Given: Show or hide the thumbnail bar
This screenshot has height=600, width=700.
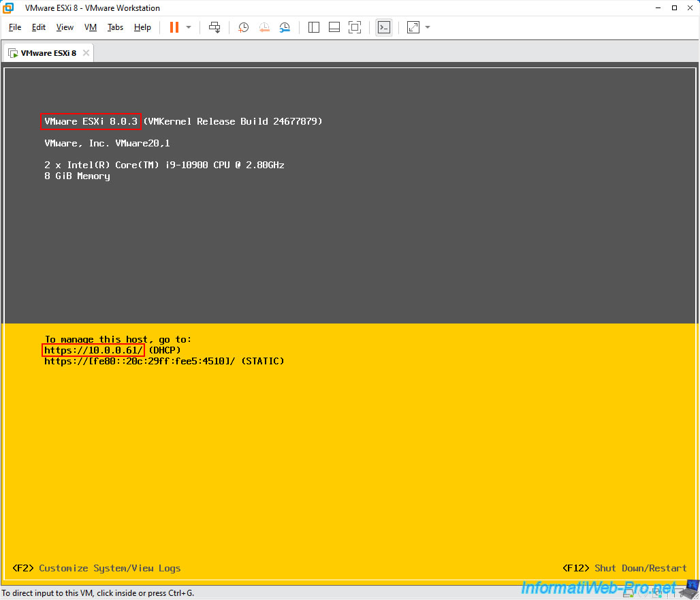Looking at the screenshot, I should point(334,27).
